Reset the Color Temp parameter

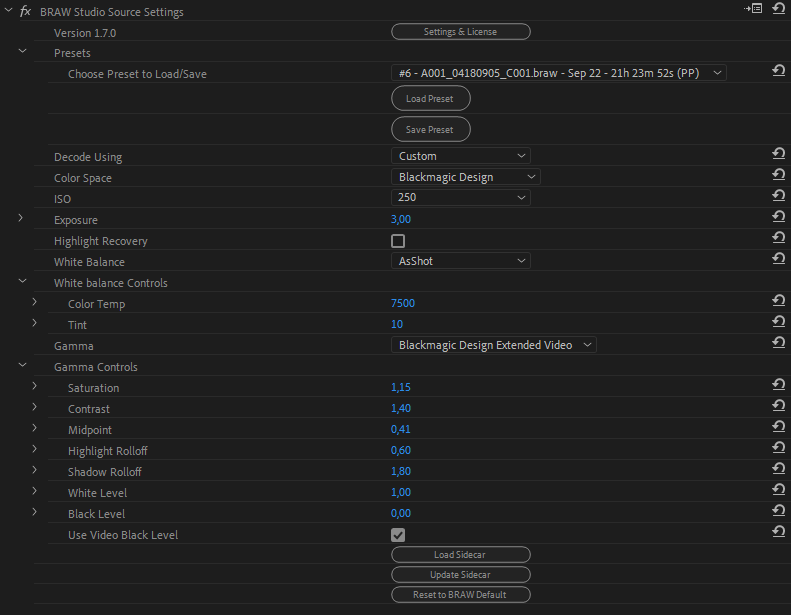click(x=778, y=303)
